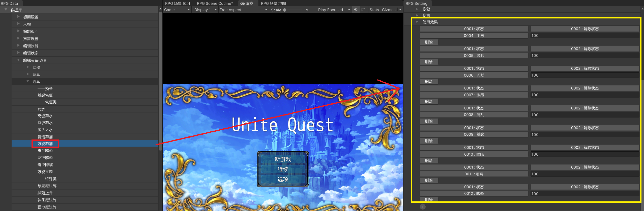The height and width of the screenshot is (211, 644).
Task: Click the plus icon to add effect
Action: pos(423,207)
